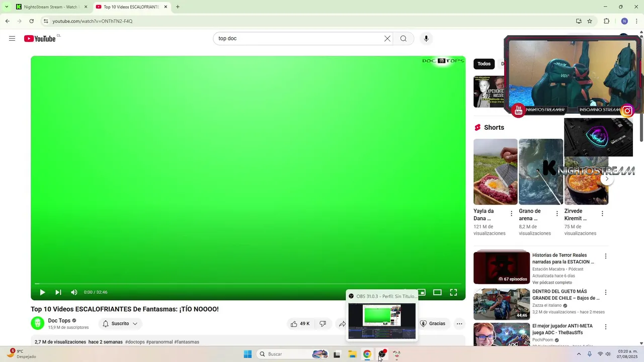Mute the video player volume
This screenshot has height=362, width=644.
[74, 292]
